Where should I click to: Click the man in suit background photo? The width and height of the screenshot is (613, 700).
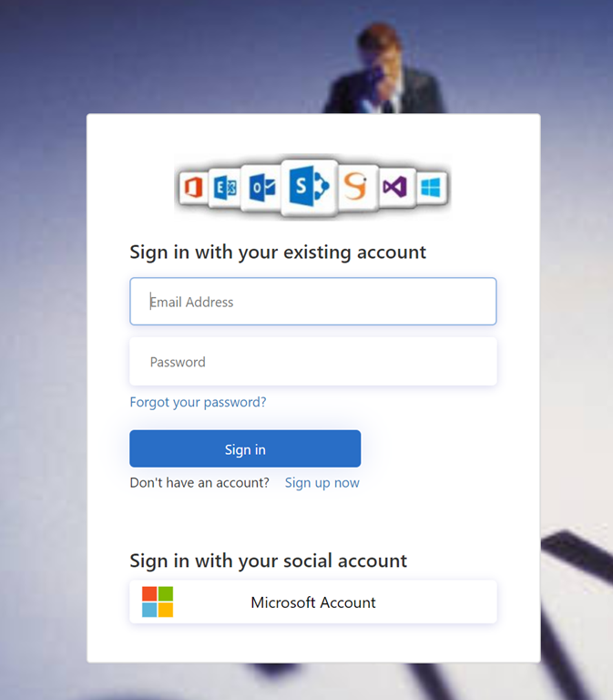(383, 69)
